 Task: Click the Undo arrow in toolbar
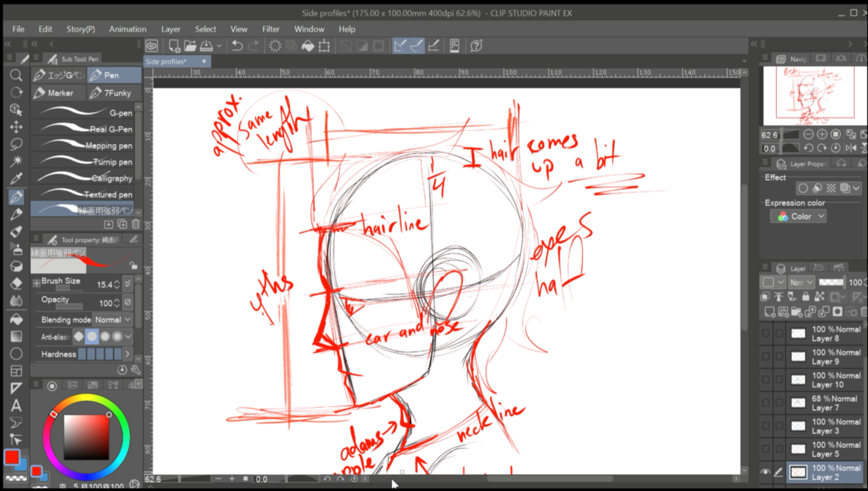237,46
